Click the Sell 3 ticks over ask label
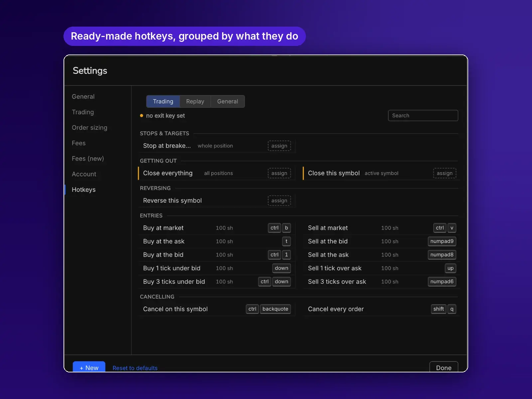The image size is (532, 399). click(337, 282)
